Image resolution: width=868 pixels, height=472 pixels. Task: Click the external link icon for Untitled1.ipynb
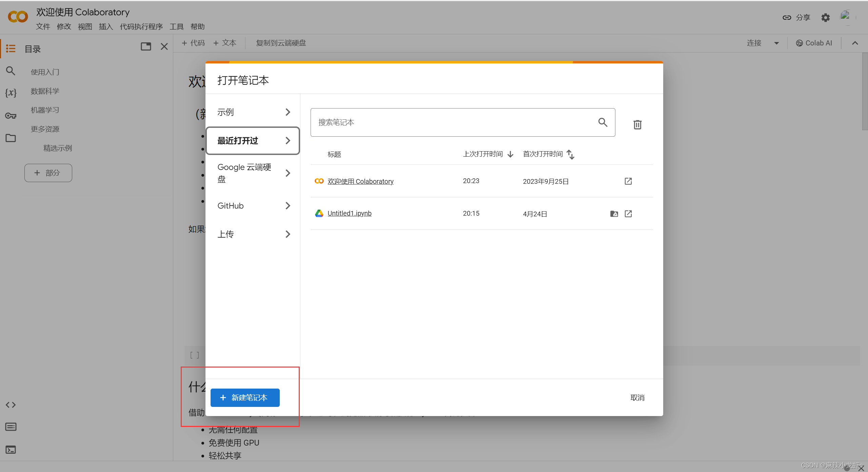coord(629,213)
